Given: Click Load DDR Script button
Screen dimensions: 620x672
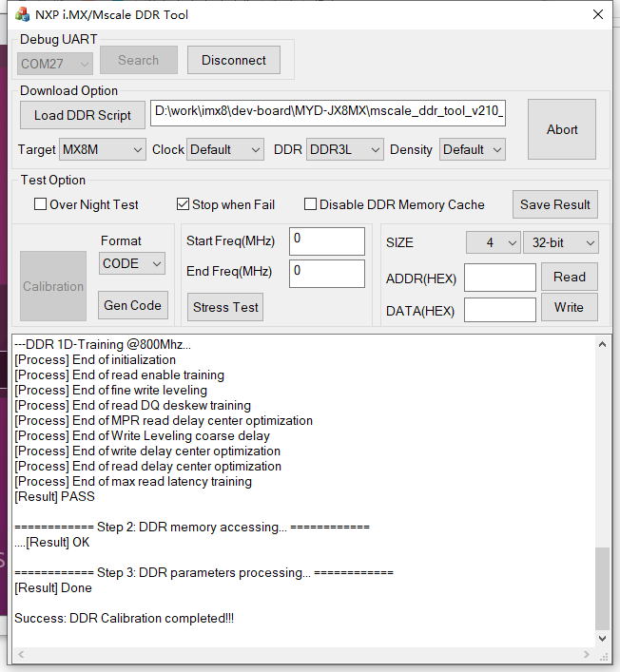Looking at the screenshot, I should point(83,115).
